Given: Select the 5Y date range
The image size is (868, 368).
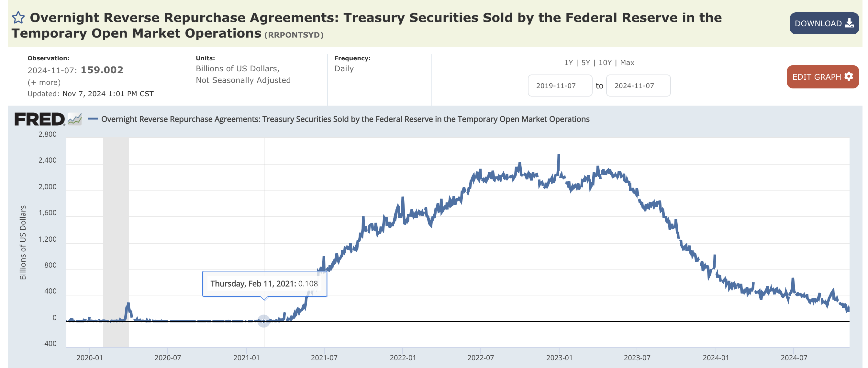Looking at the screenshot, I should point(586,63).
